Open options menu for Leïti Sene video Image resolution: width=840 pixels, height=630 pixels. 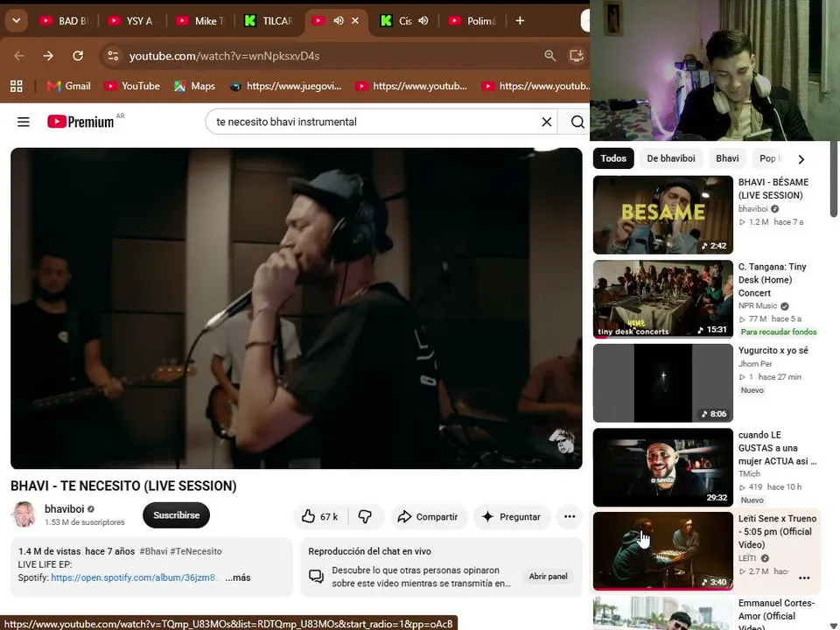(x=804, y=578)
